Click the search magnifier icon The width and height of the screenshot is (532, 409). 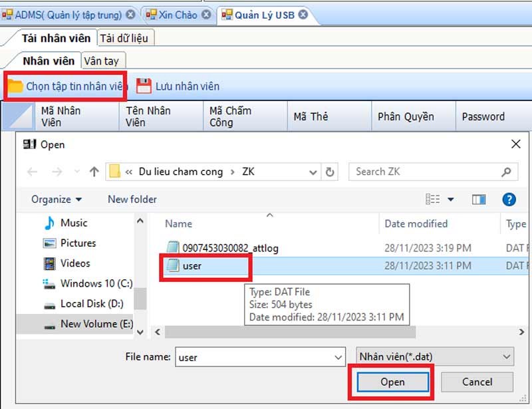point(506,172)
